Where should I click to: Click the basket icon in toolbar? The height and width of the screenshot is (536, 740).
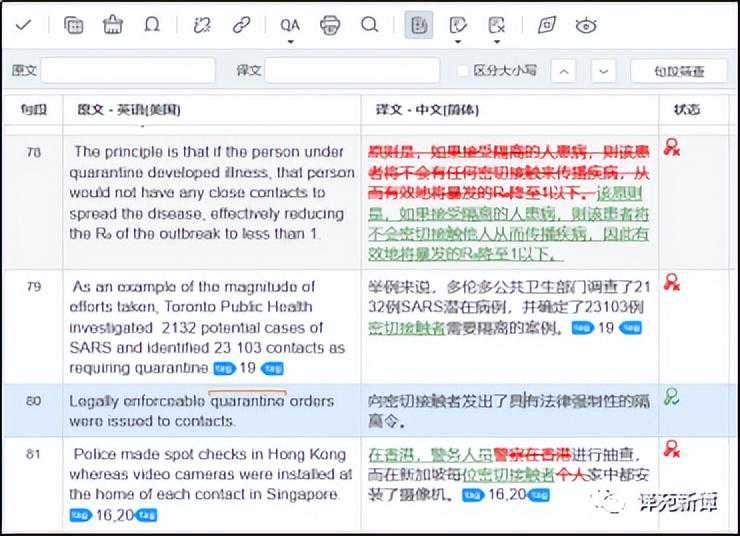(x=113, y=25)
